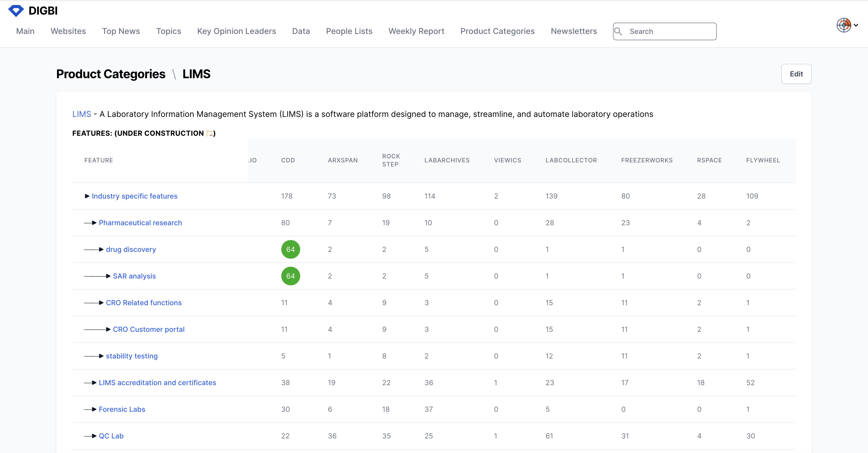Open Pharmaceutical research link
This screenshot has height=453, width=868.
(140, 223)
